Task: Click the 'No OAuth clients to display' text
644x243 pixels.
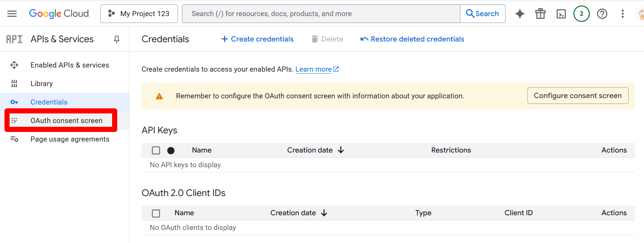Action: click(x=193, y=228)
